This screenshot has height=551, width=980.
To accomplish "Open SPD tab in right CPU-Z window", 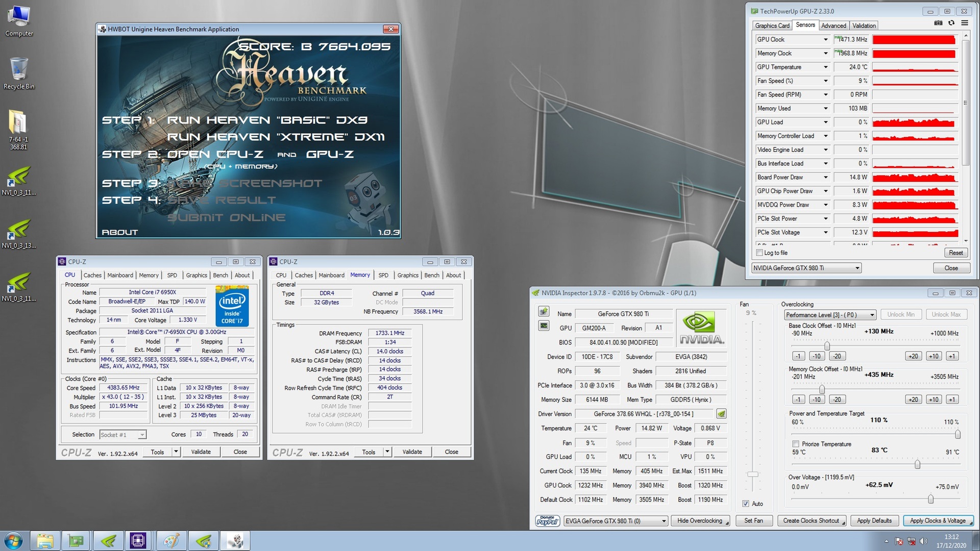I will pos(383,275).
